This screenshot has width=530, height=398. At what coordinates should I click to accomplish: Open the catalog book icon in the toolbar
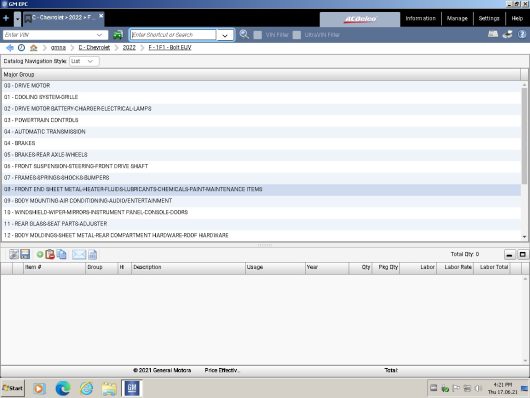point(493,34)
